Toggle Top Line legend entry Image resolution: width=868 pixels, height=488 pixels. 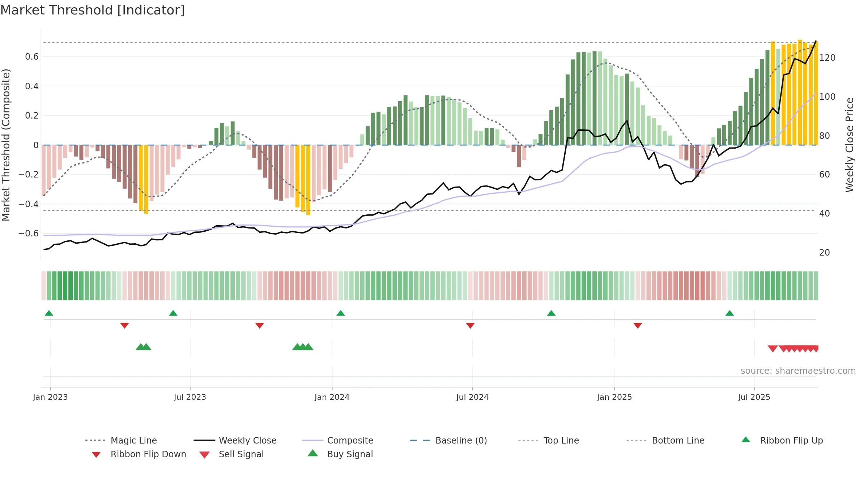(549, 440)
